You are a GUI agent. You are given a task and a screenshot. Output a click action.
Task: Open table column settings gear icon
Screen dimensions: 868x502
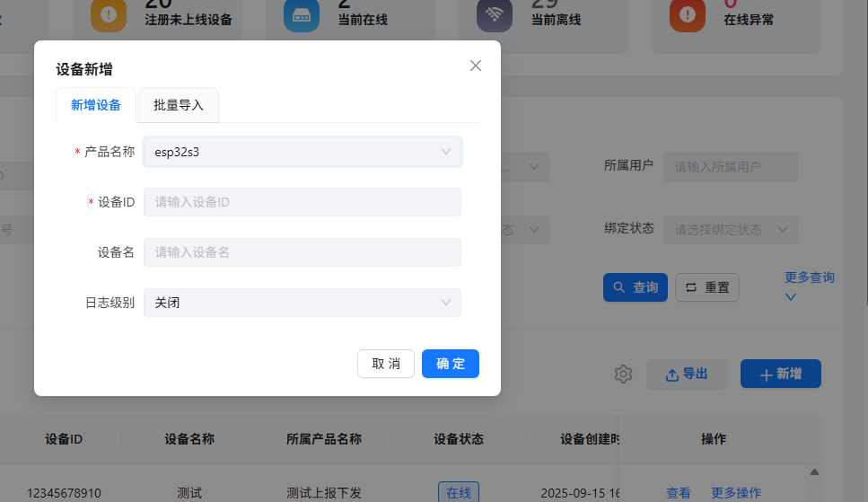point(623,374)
